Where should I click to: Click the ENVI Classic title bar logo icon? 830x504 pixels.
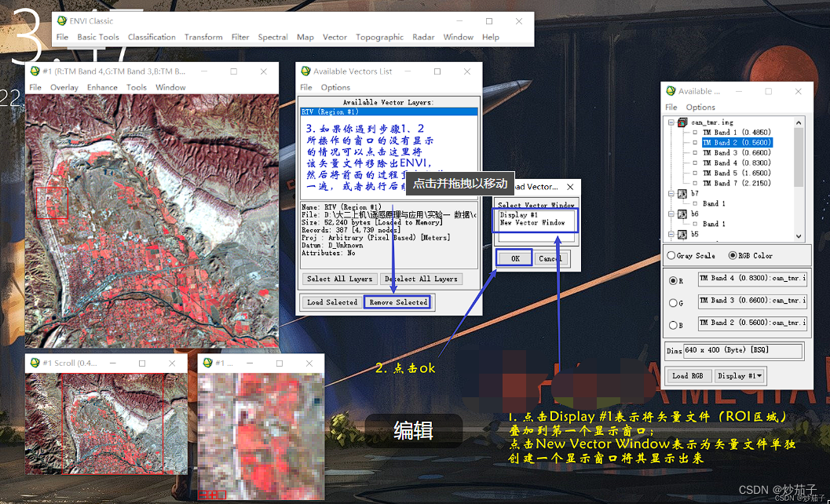(62, 20)
